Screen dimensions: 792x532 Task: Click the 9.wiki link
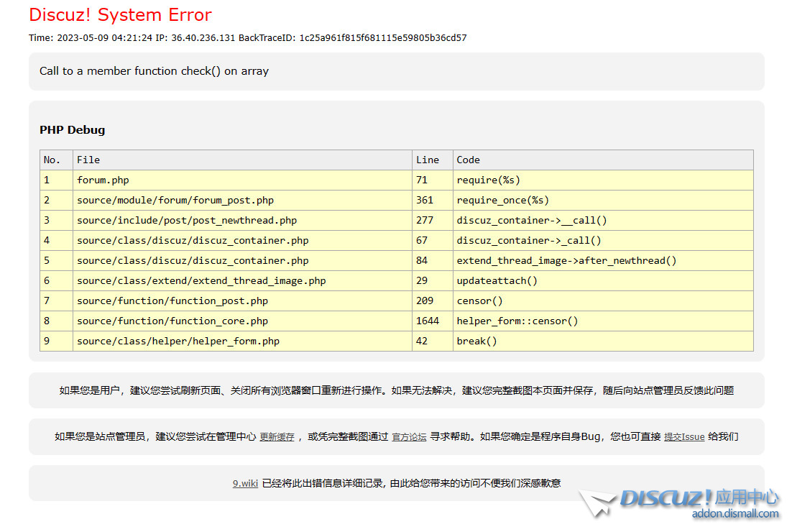click(x=245, y=483)
